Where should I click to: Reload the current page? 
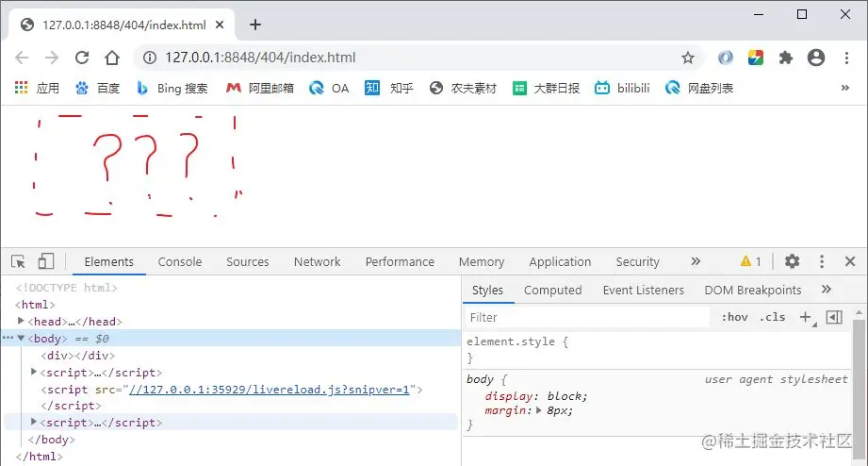point(82,58)
